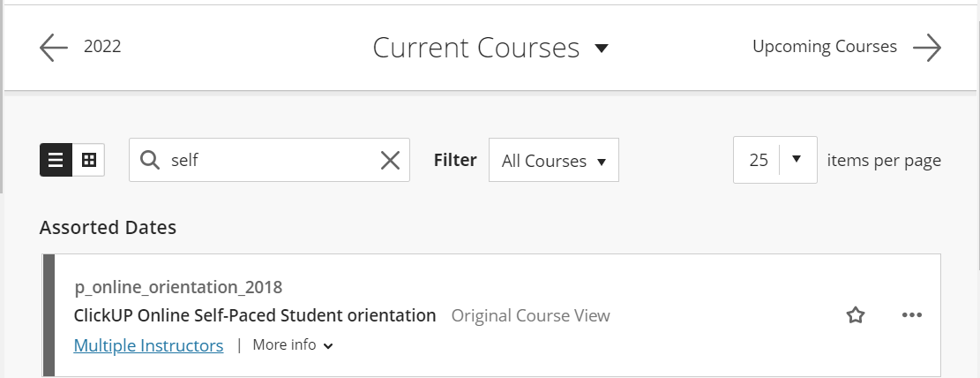980x378 pixels.
Task: Click the right arrow to Upcoming Courses
Action: pyautogui.click(x=927, y=48)
